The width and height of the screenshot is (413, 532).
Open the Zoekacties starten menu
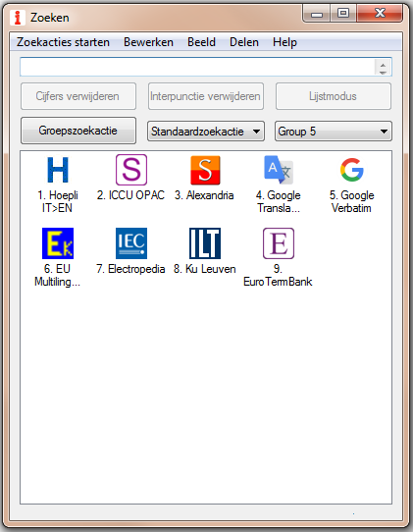point(63,42)
